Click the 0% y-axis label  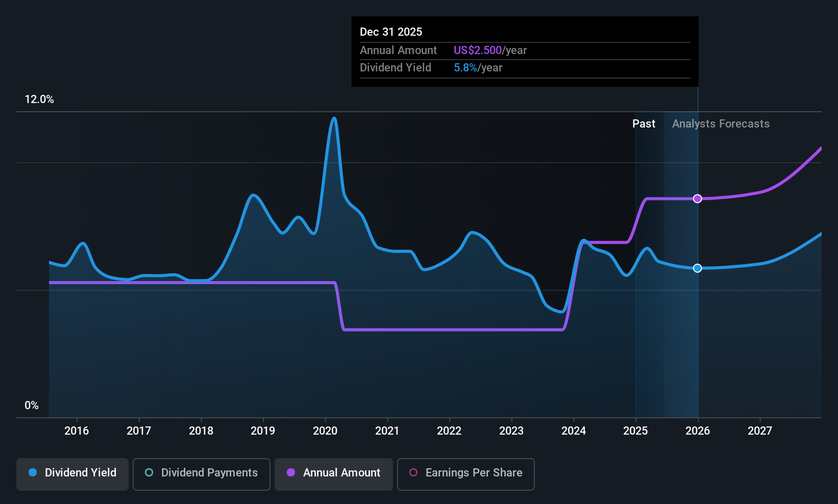32,406
